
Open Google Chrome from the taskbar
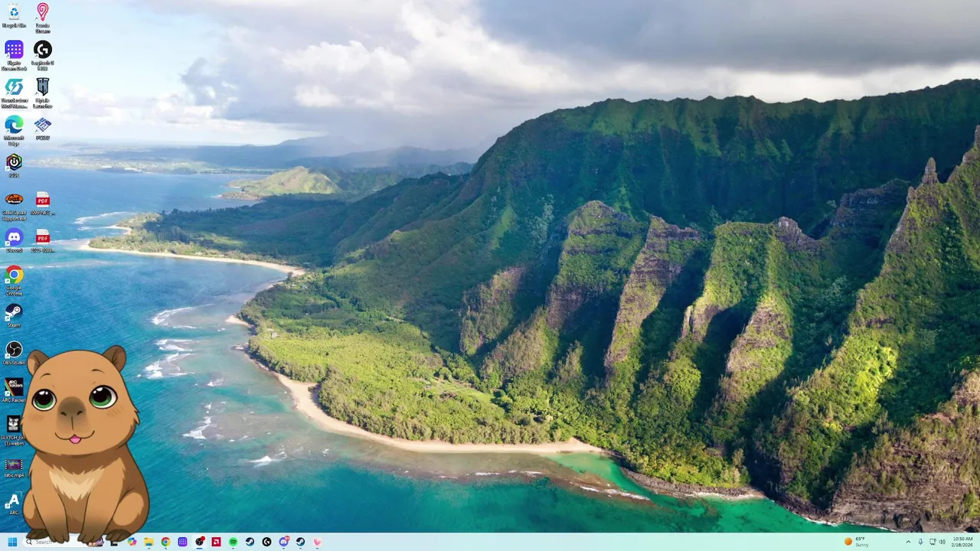pyautogui.click(x=165, y=542)
